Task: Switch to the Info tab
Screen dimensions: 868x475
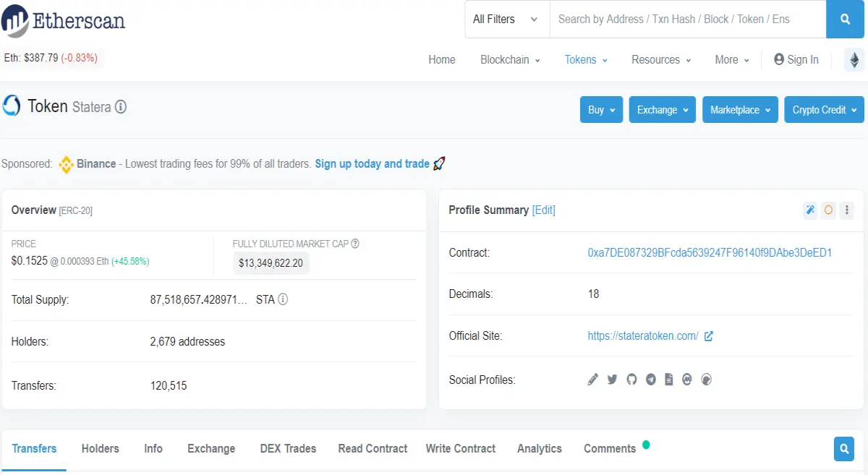Action: (x=153, y=449)
